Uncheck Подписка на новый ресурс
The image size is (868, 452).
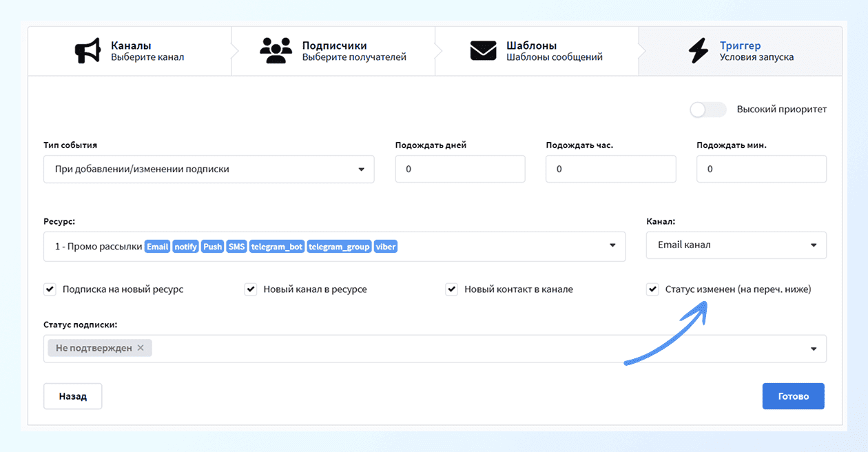(x=50, y=289)
